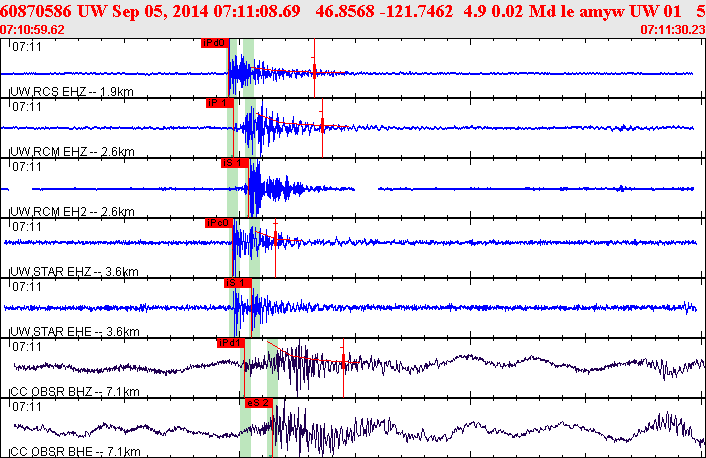Click the 07:11 time label on OBSR BHE trace
The height and width of the screenshot is (458, 706).
tap(27, 407)
